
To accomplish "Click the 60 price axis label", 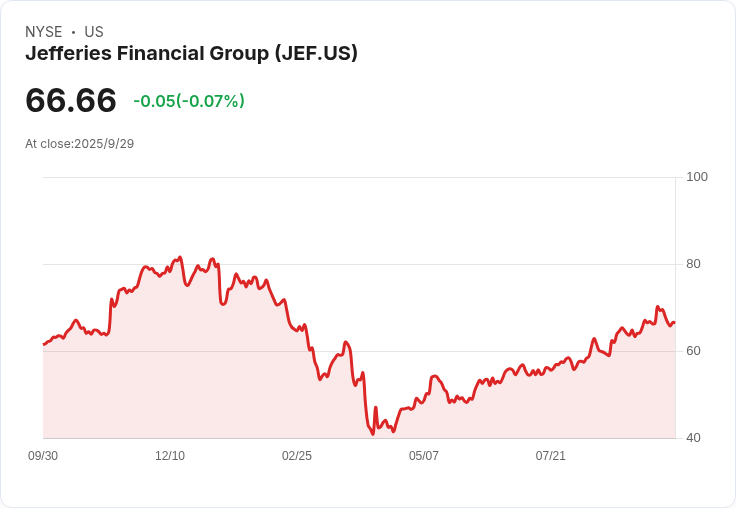I will 693,351.
